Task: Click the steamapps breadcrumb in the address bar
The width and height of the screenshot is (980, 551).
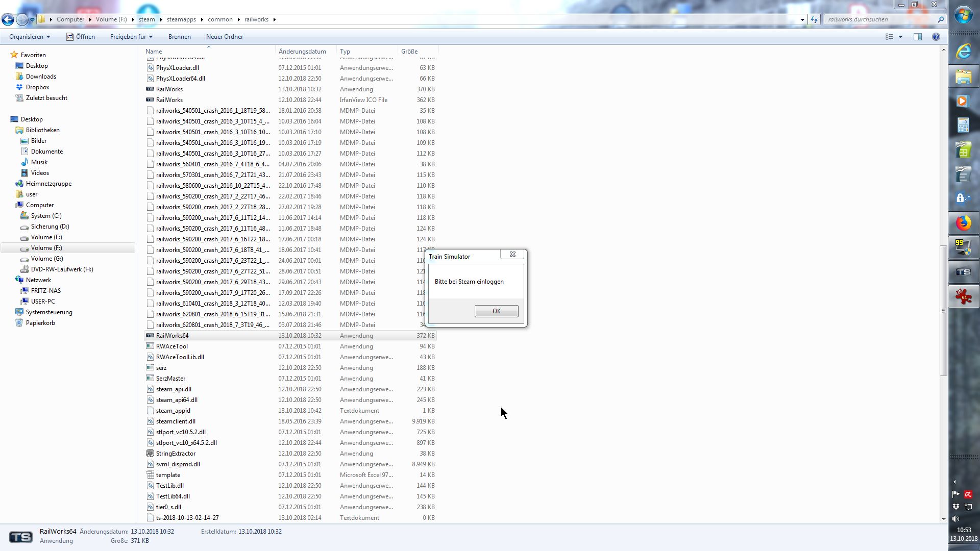Action: coord(181,19)
